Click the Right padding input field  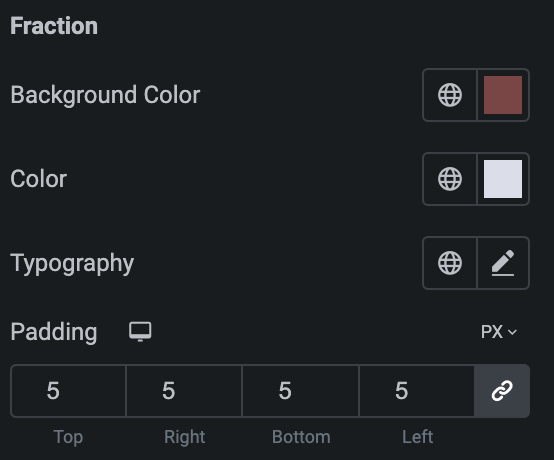[x=184, y=391]
